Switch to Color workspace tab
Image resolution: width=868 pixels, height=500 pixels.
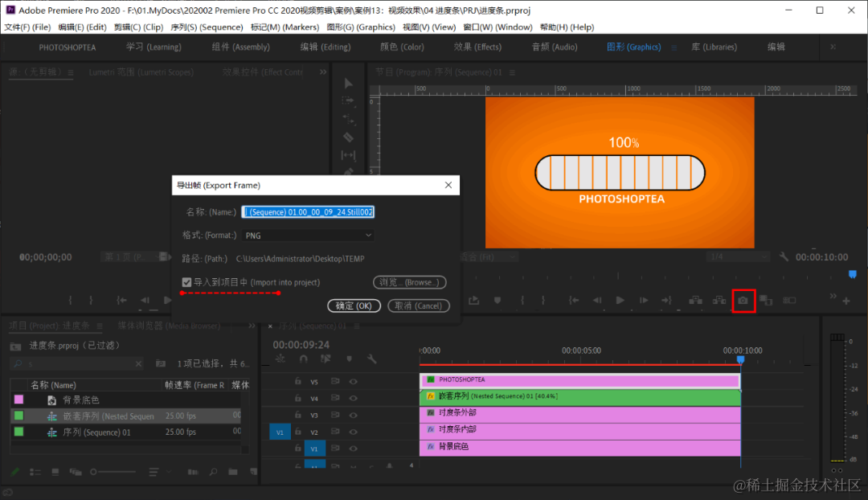402,47
